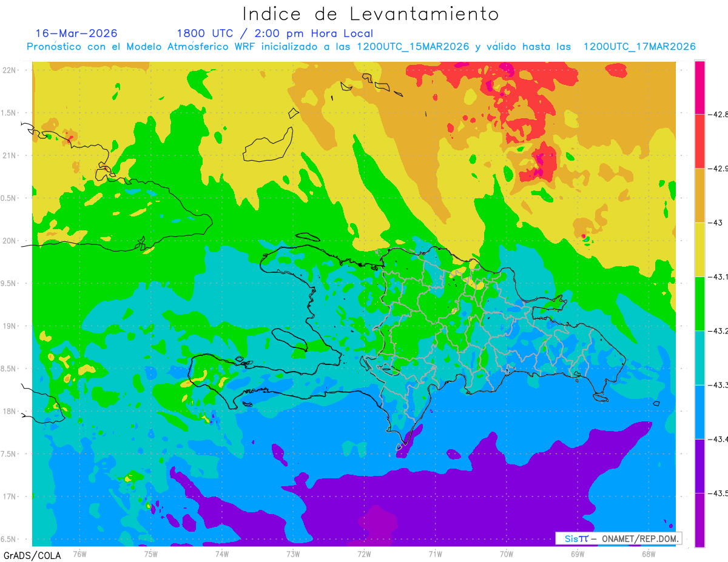Click the '70W' longitude label
Viewport: 728px width, 562px height.
[507, 554]
